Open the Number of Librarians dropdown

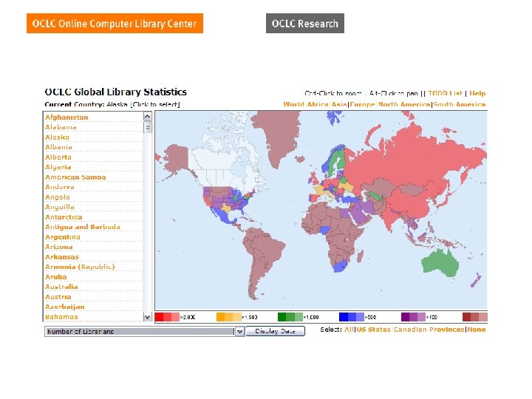[144, 331]
